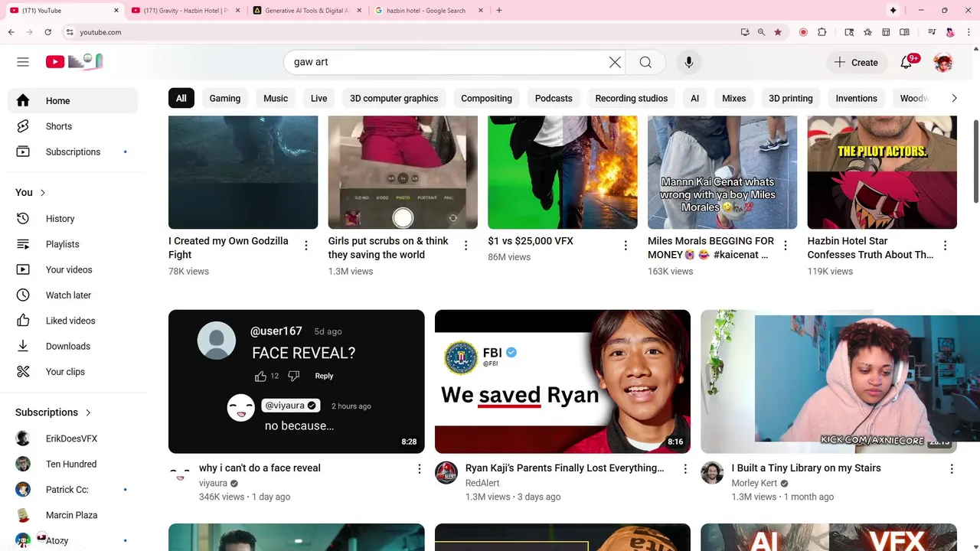Open the 'FACE REVEAL?' video thumbnail
980x551 pixels.
pyautogui.click(x=296, y=381)
